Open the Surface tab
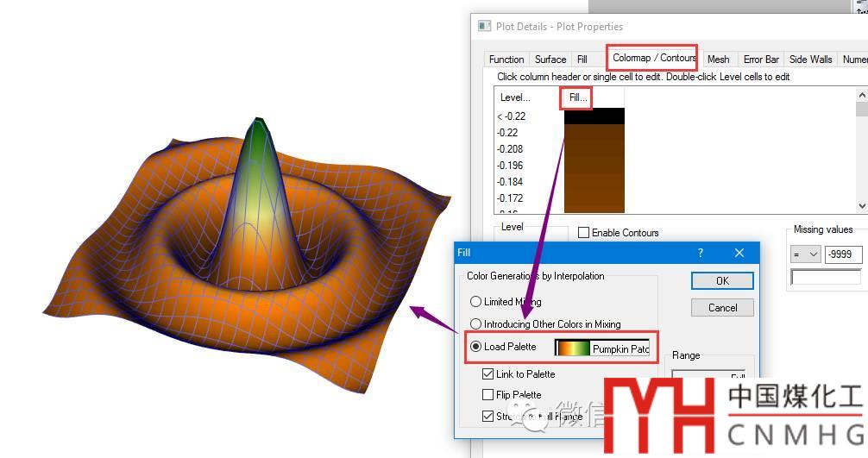This screenshot has height=458, width=868. tap(550, 60)
